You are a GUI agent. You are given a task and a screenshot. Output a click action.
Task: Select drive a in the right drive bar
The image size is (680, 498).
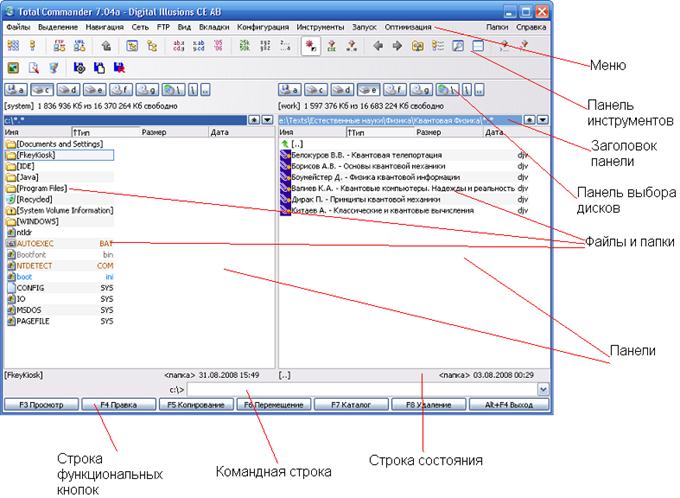(x=289, y=90)
